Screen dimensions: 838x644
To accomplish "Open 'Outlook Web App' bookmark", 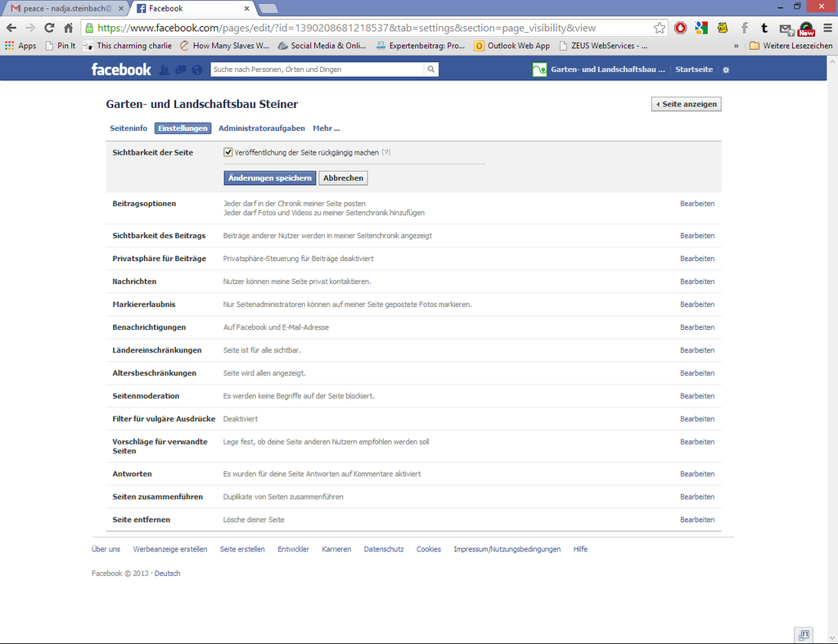I will [512, 46].
